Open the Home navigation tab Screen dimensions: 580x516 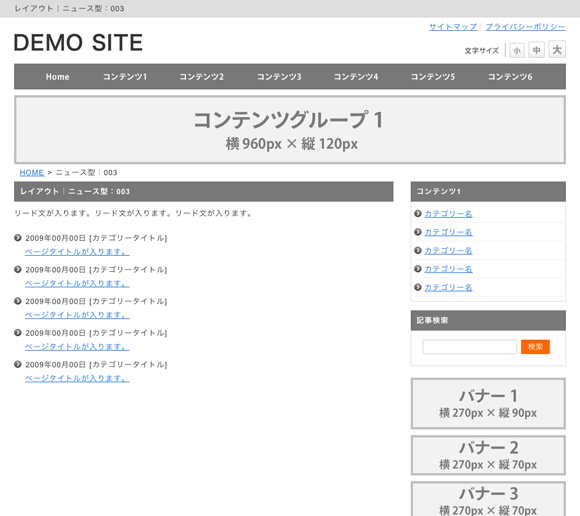57,77
